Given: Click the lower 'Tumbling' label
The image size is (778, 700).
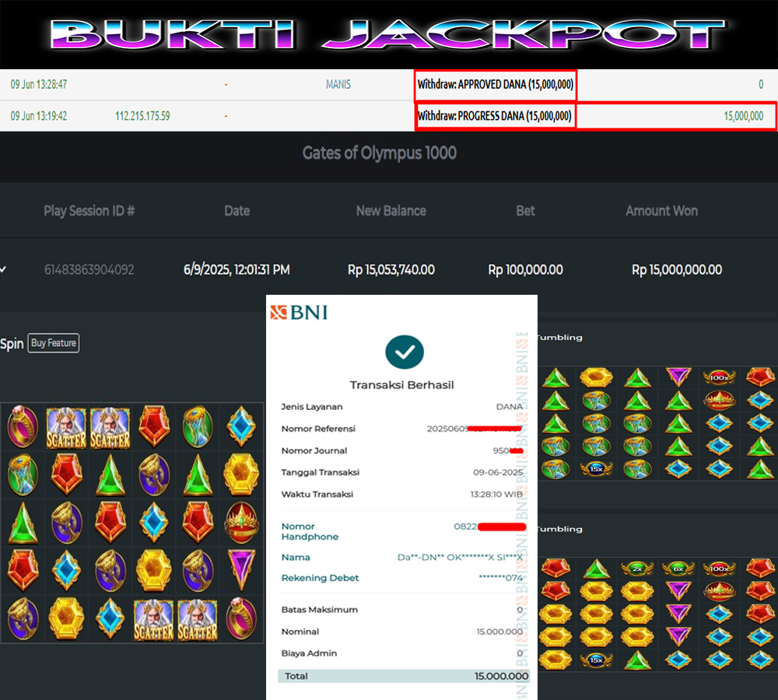Looking at the screenshot, I should 559,529.
